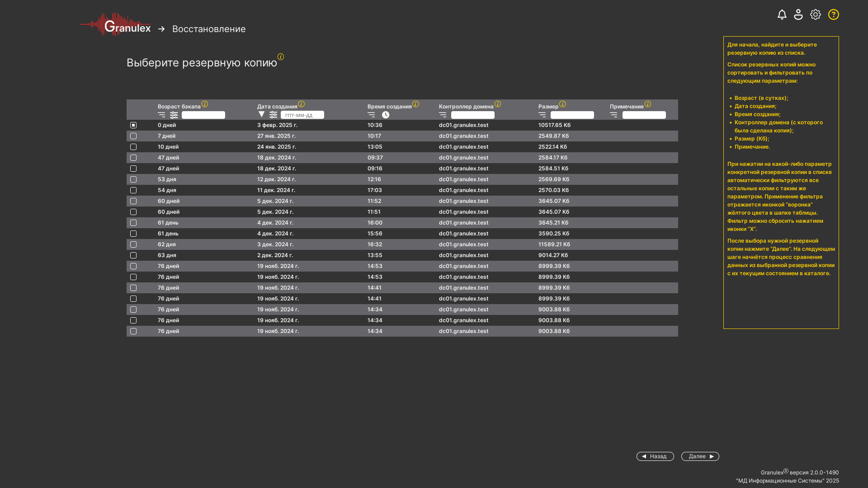Viewport: 868px width, 488px height.
Task: Focus the domain controller filter field
Action: [473, 115]
